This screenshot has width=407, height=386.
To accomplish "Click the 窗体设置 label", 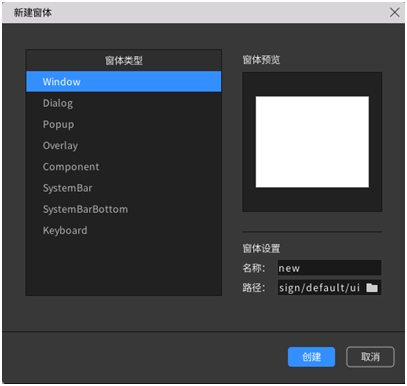I will coord(261,248).
